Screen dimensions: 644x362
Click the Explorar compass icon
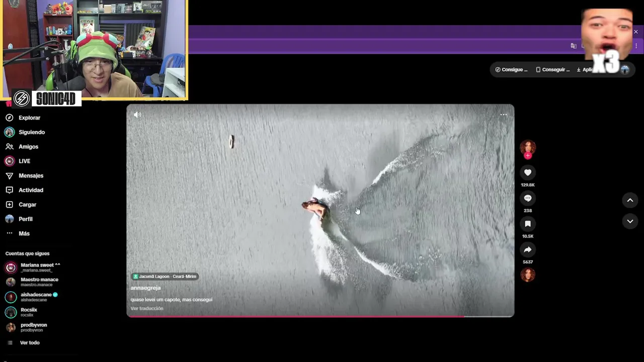[x=9, y=118]
